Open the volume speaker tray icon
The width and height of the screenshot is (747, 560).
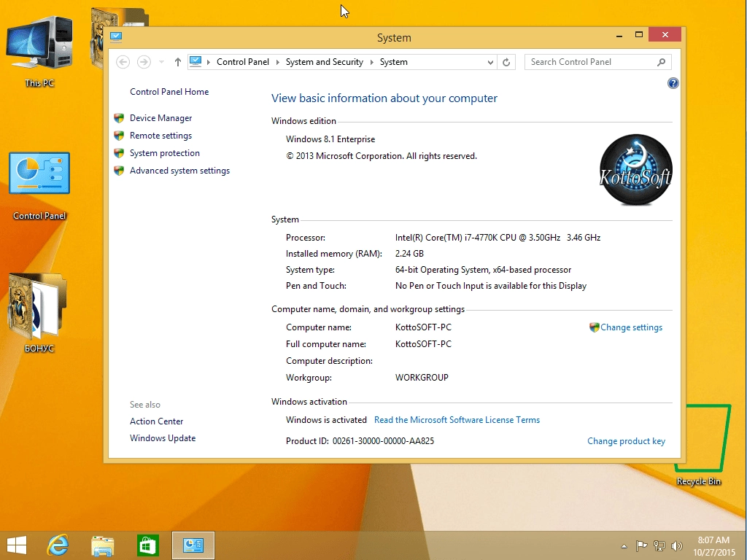click(x=676, y=545)
